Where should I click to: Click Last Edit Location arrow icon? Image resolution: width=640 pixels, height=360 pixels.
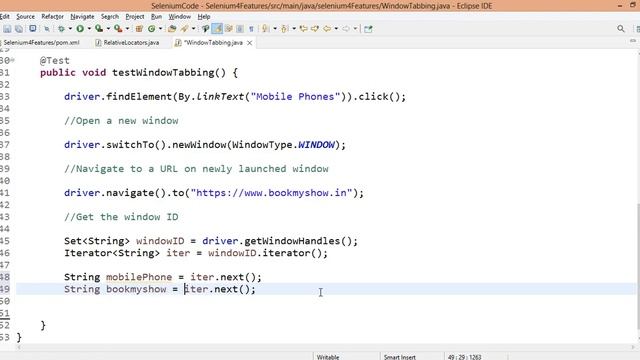303,29
